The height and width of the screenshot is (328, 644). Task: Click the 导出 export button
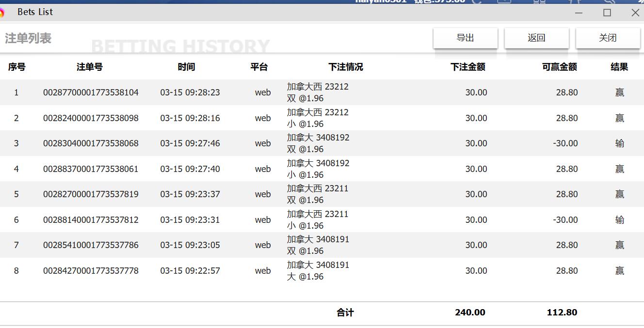(465, 38)
